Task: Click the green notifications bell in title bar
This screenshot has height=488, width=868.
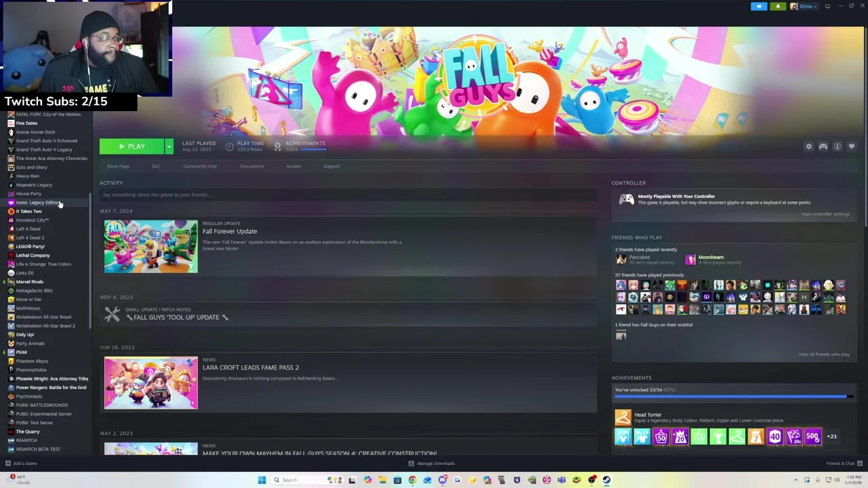Action: click(x=778, y=6)
